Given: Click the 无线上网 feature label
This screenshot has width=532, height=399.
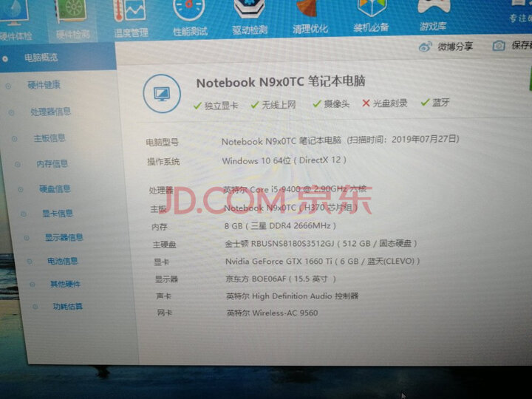Looking at the screenshot, I should [279, 104].
